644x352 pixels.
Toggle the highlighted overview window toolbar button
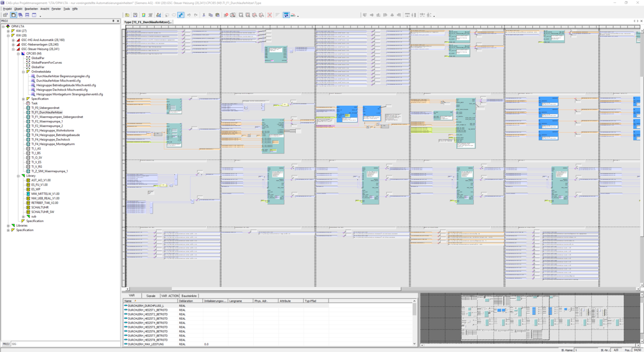(286, 15)
